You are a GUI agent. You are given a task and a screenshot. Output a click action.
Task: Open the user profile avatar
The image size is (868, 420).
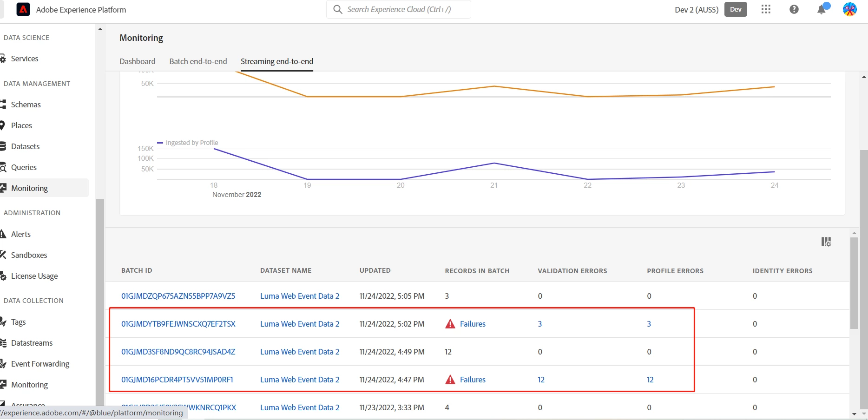point(850,9)
